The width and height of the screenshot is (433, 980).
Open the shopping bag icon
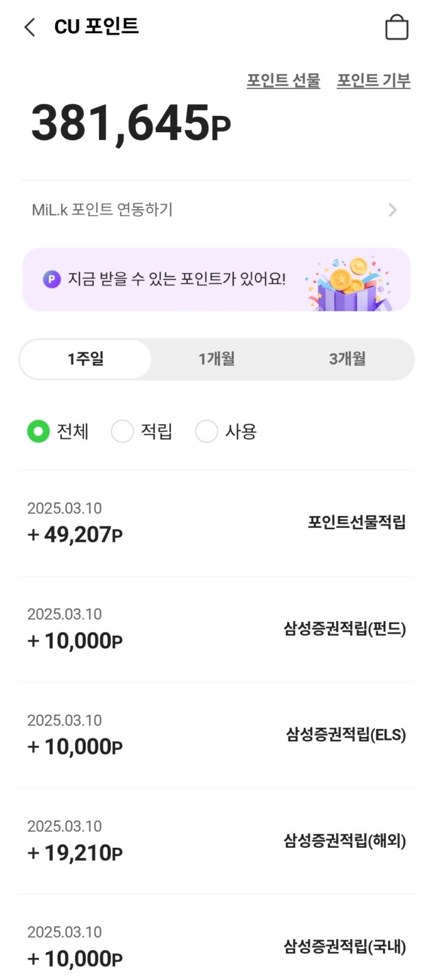pos(396,27)
